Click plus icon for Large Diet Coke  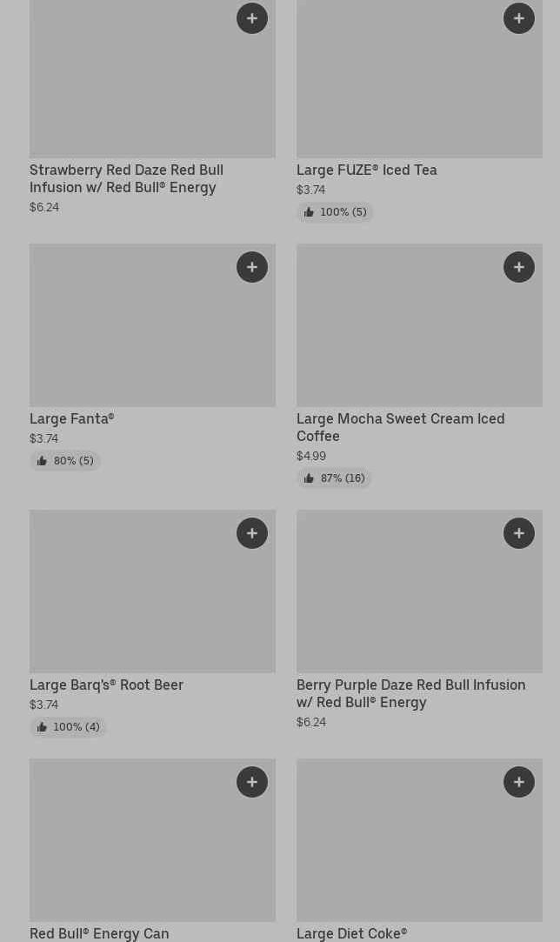[519, 782]
